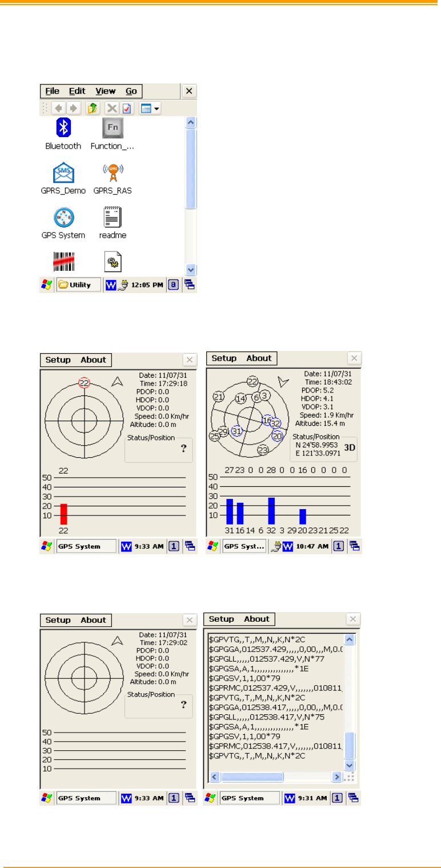Launch the GPRS_RAS antenna icon
The image size is (441, 868).
(113, 173)
